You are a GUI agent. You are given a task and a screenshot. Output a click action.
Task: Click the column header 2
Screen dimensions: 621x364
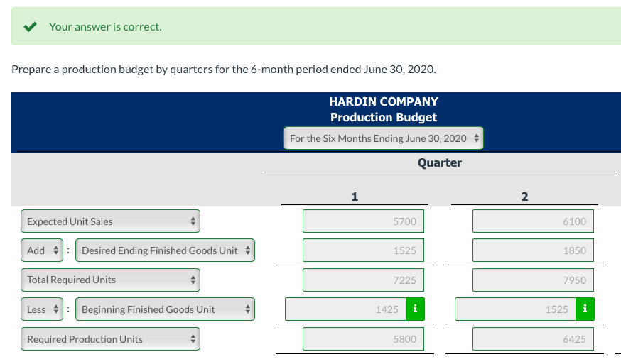(525, 197)
